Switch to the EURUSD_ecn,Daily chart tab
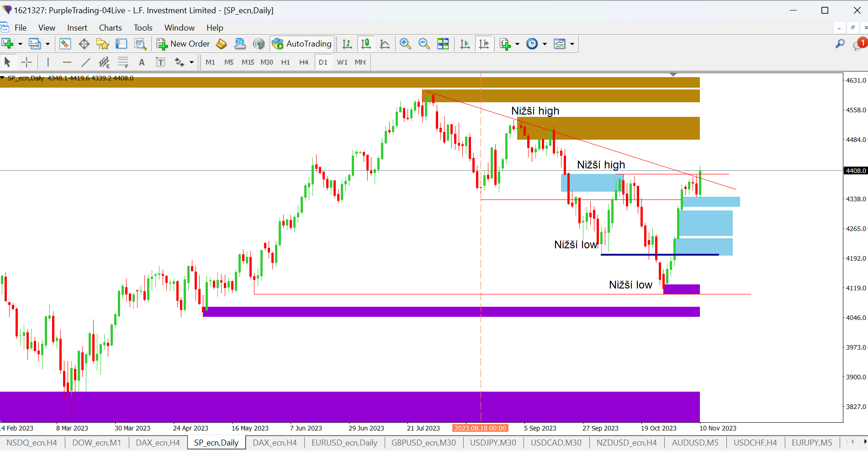This screenshot has height=451, width=868. (344, 442)
